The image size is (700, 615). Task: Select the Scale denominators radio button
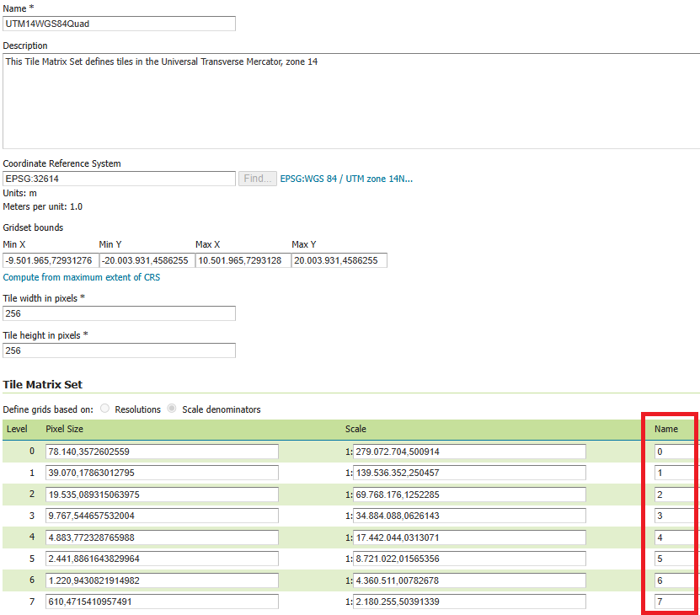(173, 409)
